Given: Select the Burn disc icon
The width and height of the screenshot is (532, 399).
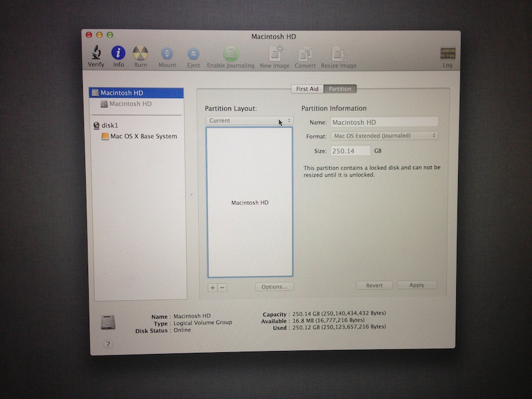Looking at the screenshot, I should tap(141, 53).
